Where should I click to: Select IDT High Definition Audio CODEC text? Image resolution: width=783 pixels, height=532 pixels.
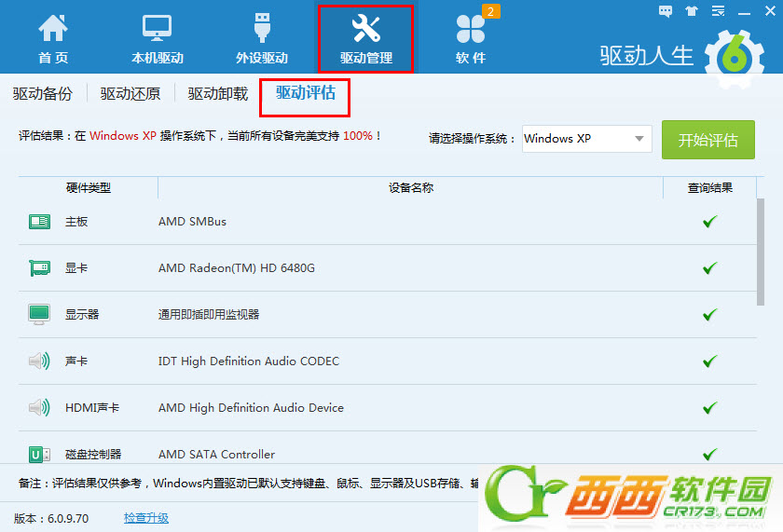tap(249, 361)
